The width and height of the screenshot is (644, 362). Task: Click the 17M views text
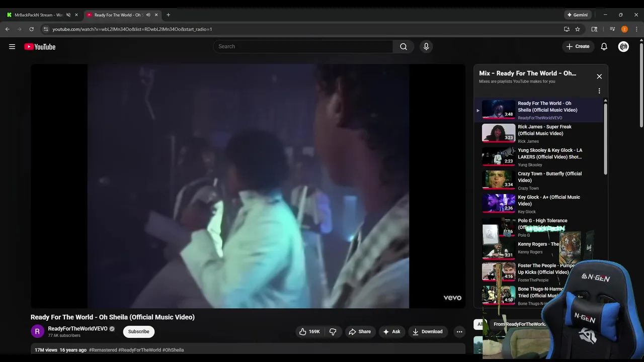point(46,350)
